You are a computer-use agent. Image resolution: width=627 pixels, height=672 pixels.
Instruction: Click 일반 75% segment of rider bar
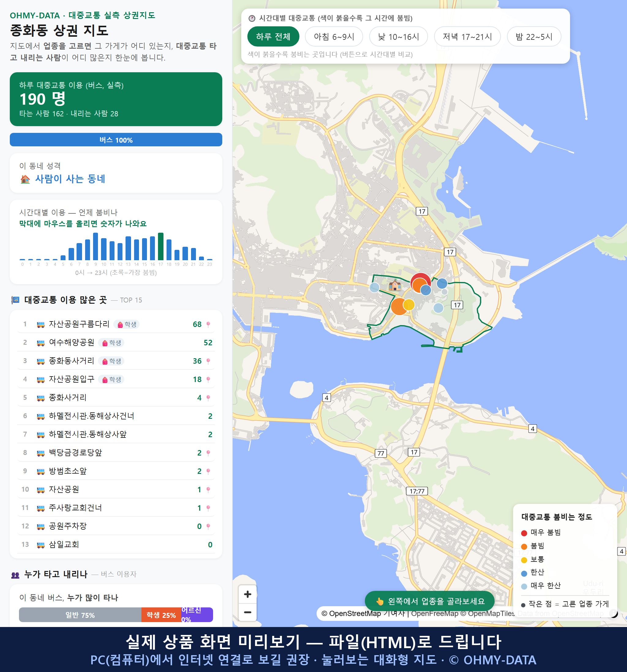(80, 615)
